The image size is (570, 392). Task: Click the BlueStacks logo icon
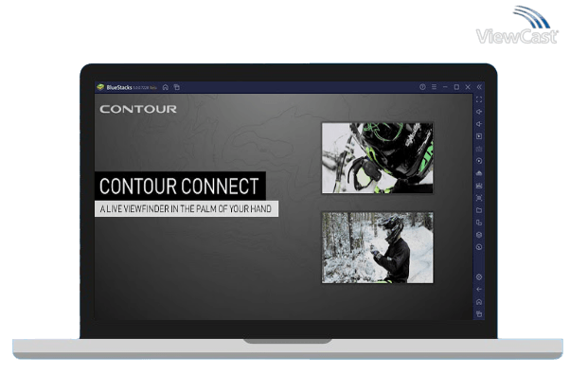point(100,87)
